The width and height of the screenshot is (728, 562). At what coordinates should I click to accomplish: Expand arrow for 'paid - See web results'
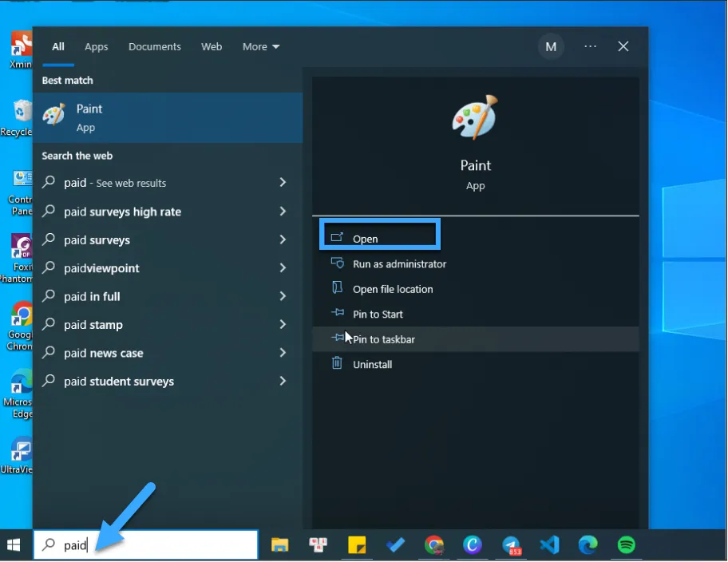283,183
